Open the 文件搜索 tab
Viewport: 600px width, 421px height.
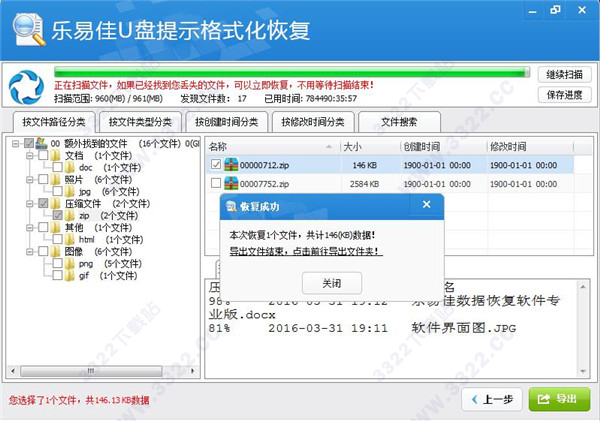click(399, 122)
